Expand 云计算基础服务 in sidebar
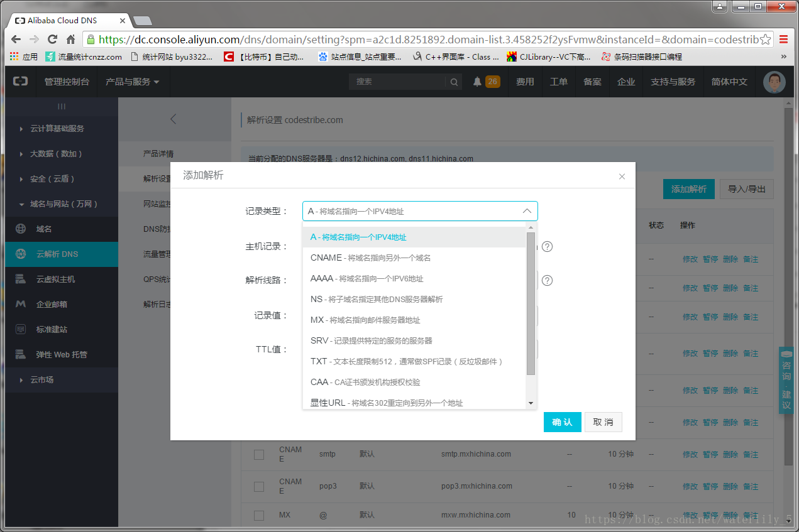The height and width of the screenshot is (532, 799). click(x=57, y=129)
